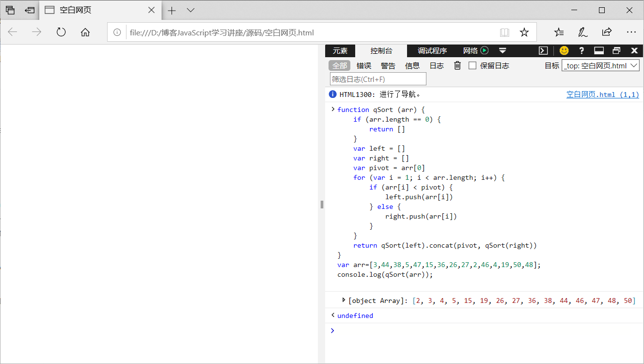Set these tabs aside
The height and width of the screenshot is (364, 644).
coord(30,10)
